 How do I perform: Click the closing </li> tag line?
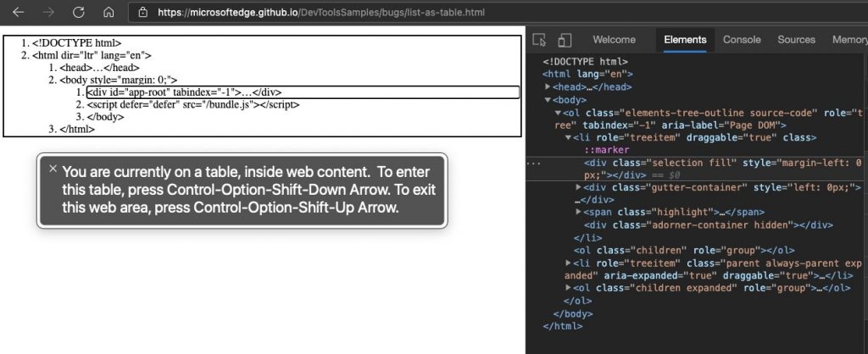pyautogui.click(x=588, y=238)
